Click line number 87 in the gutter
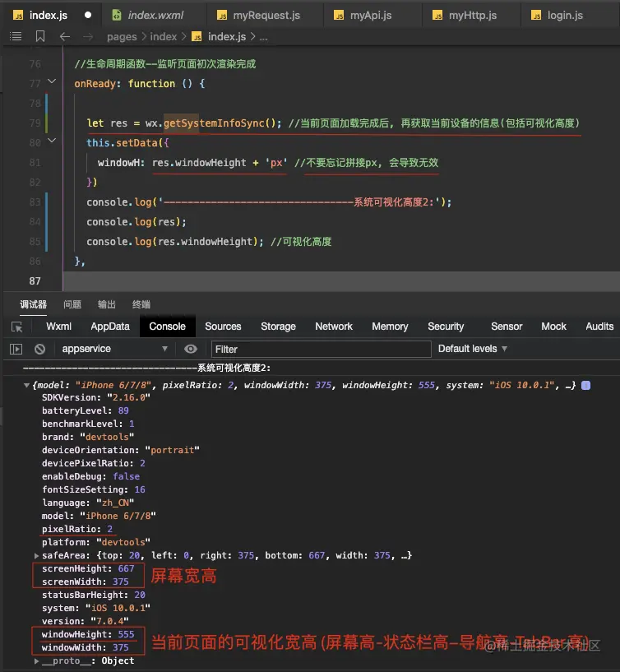The height and width of the screenshot is (672, 620). point(35,281)
